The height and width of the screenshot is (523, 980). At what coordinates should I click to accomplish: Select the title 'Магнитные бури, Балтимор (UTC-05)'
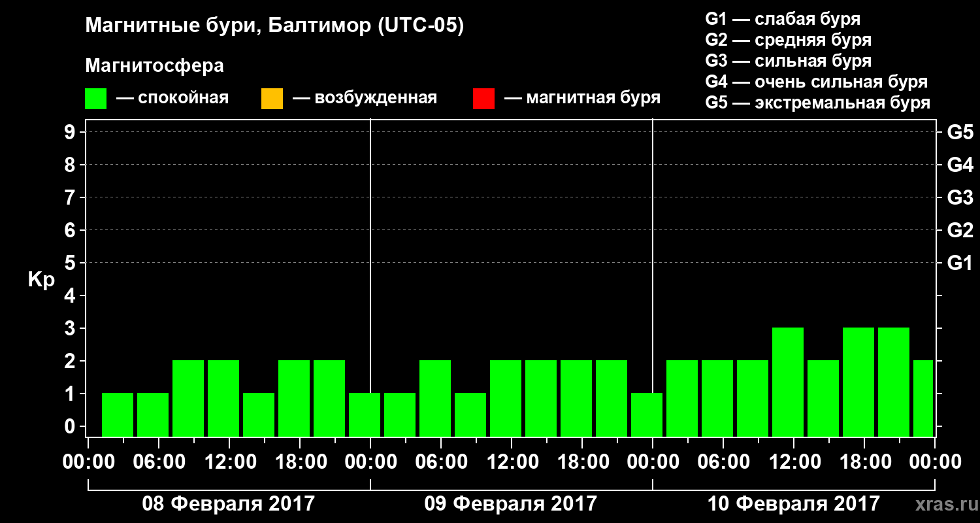pos(274,27)
